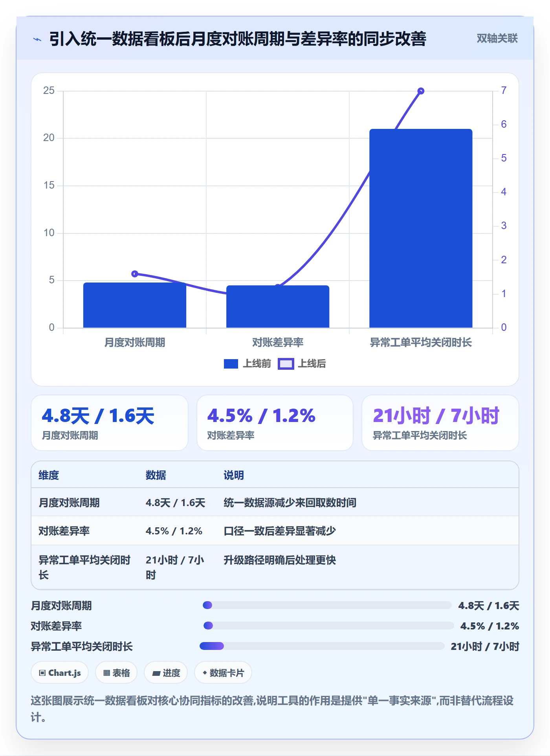Screen dimensions: 550x756
Task: Click the x-axis label 月度对账周期
Action: pos(135,343)
